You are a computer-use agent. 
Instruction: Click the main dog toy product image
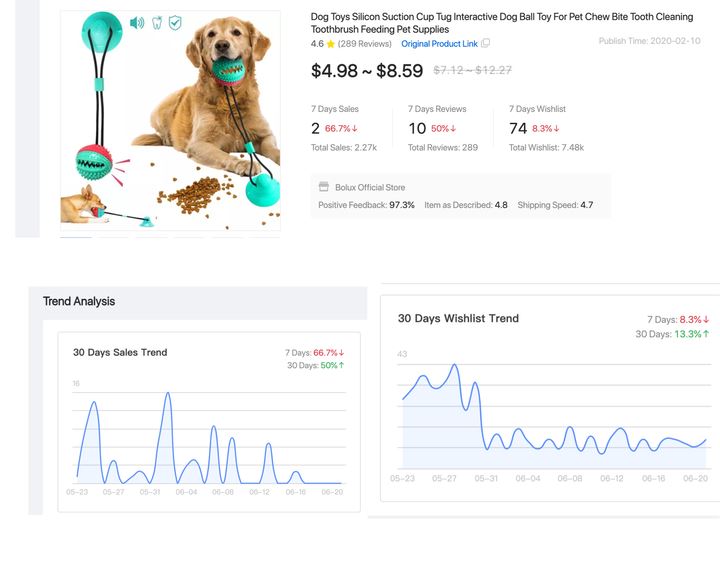170,121
